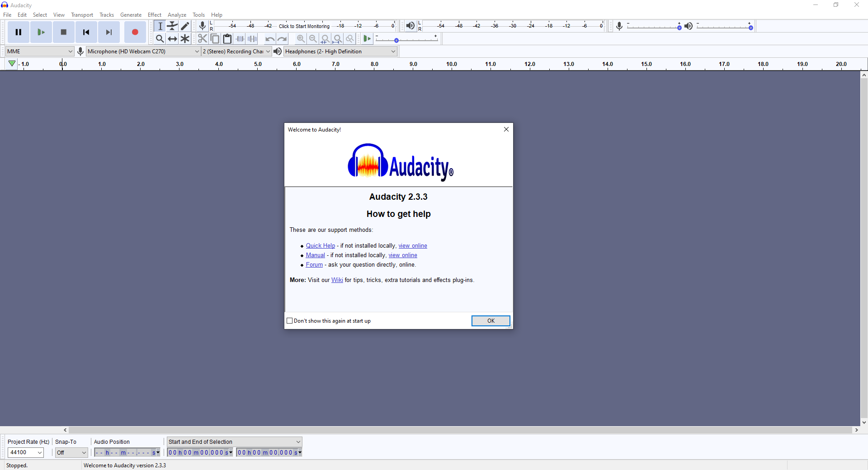Open the File menu
The height and width of the screenshot is (470, 868).
coord(7,15)
